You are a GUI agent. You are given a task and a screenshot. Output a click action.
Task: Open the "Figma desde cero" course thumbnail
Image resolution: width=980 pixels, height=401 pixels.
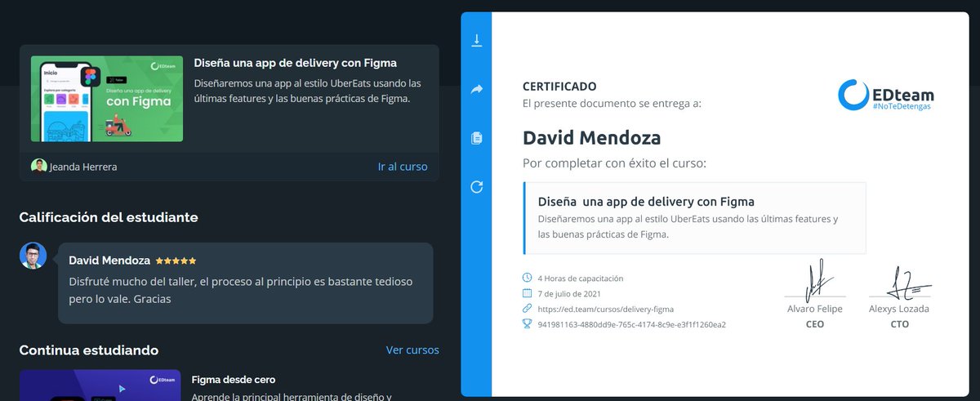(x=99, y=385)
